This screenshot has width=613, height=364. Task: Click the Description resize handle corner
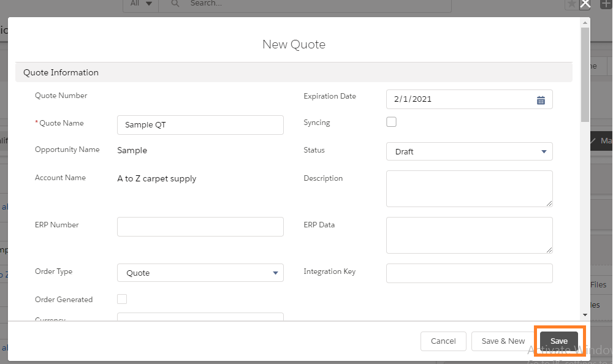(x=549, y=203)
